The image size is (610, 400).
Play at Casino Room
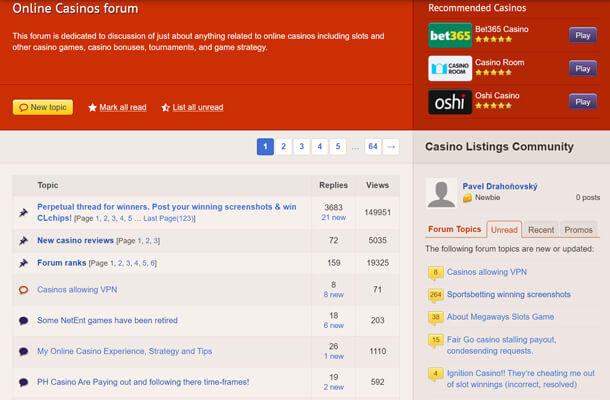click(583, 69)
